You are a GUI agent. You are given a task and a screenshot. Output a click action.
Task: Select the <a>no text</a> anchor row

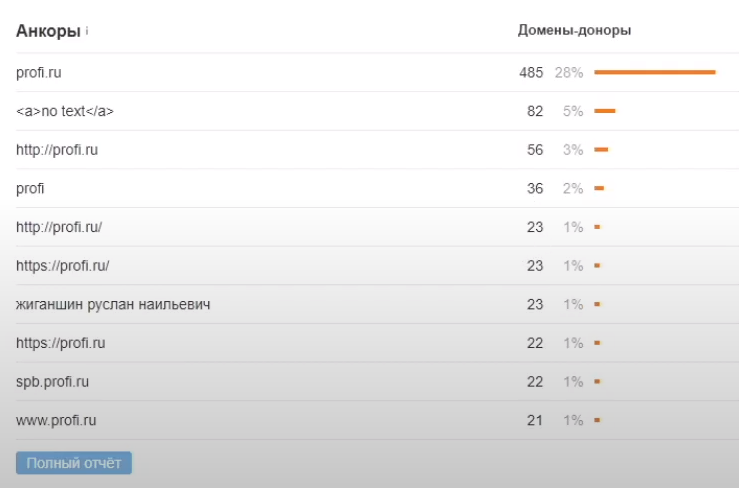[x=65, y=111]
